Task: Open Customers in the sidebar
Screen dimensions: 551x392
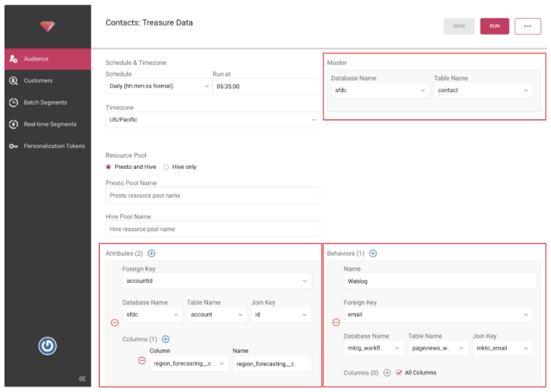Action: [38, 80]
